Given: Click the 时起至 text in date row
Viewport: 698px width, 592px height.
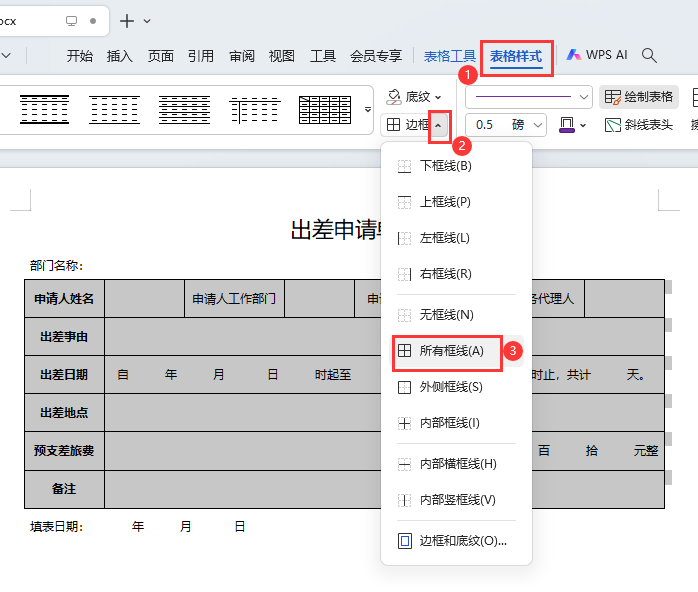Looking at the screenshot, I should pyautogui.click(x=333, y=375).
